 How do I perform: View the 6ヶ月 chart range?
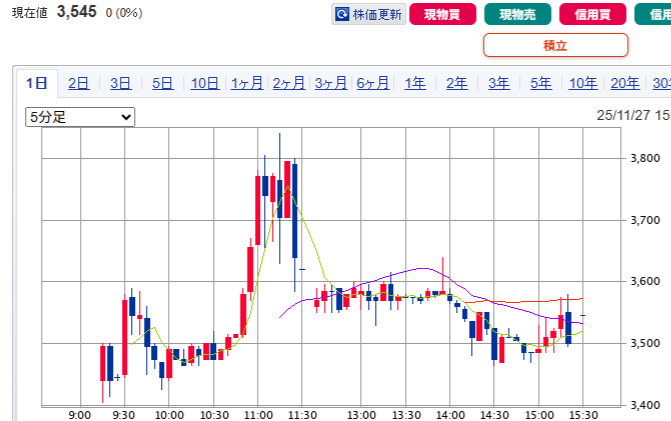pyautogui.click(x=373, y=83)
